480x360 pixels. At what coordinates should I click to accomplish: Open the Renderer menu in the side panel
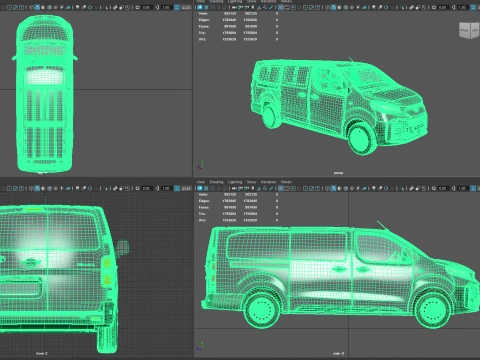click(269, 182)
